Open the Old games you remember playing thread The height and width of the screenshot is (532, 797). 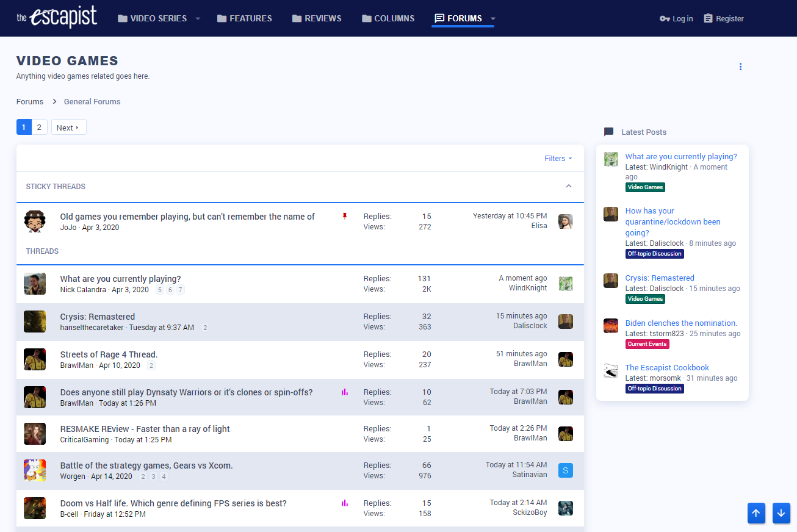[187, 217]
